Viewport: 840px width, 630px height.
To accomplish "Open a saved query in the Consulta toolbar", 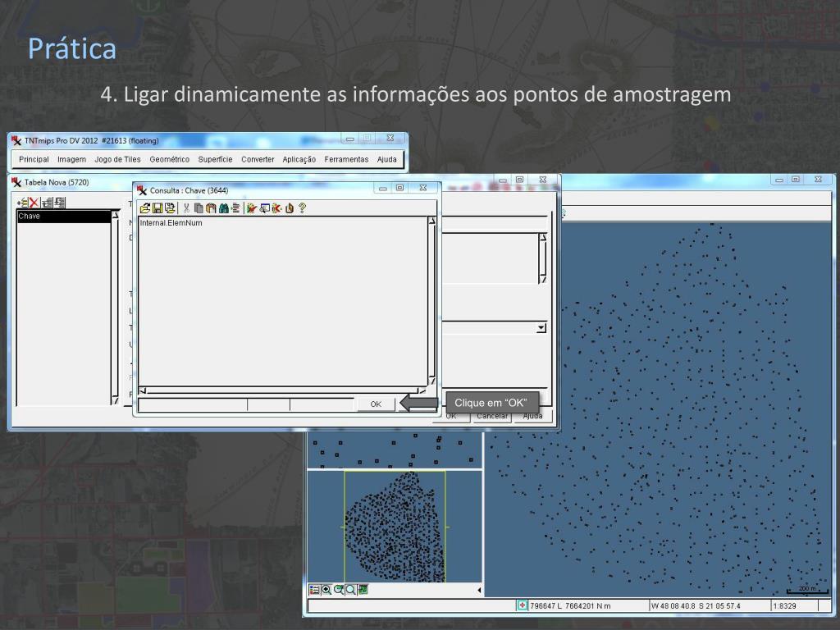I will point(145,208).
